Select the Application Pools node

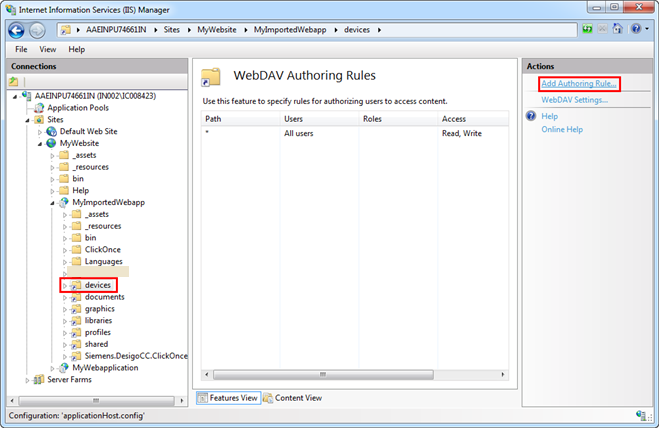point(78,107)
